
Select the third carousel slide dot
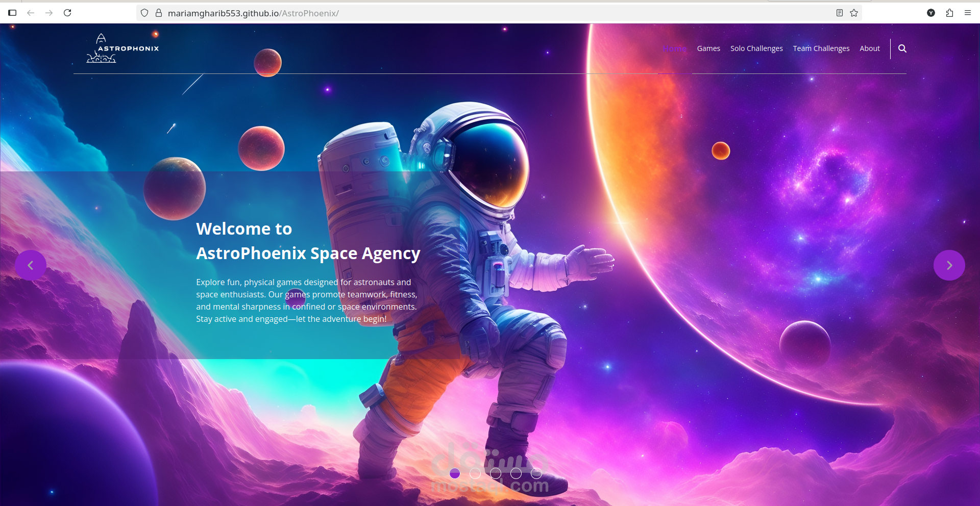click(x=496, y=473)
